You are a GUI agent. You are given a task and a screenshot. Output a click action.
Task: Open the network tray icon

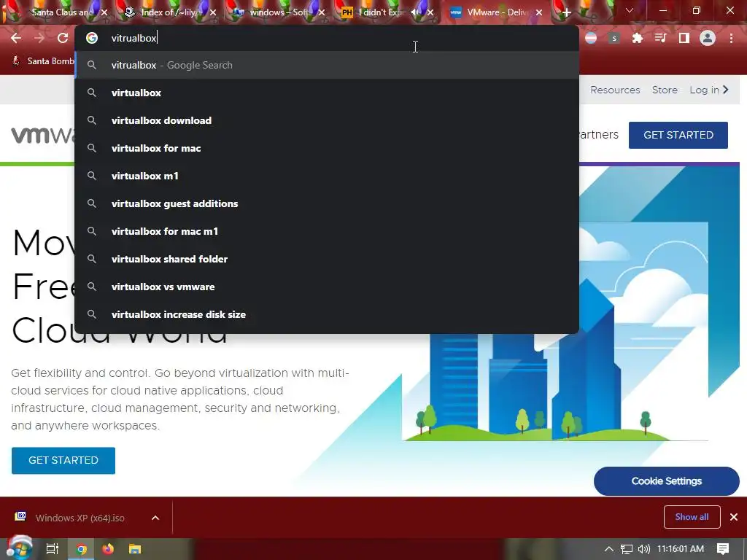[627, 549]
